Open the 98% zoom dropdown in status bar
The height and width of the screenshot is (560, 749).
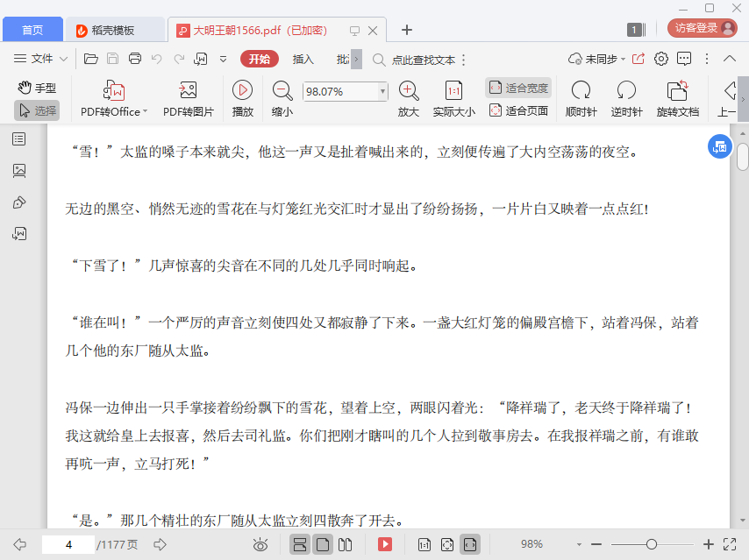[x=579, y=545]
